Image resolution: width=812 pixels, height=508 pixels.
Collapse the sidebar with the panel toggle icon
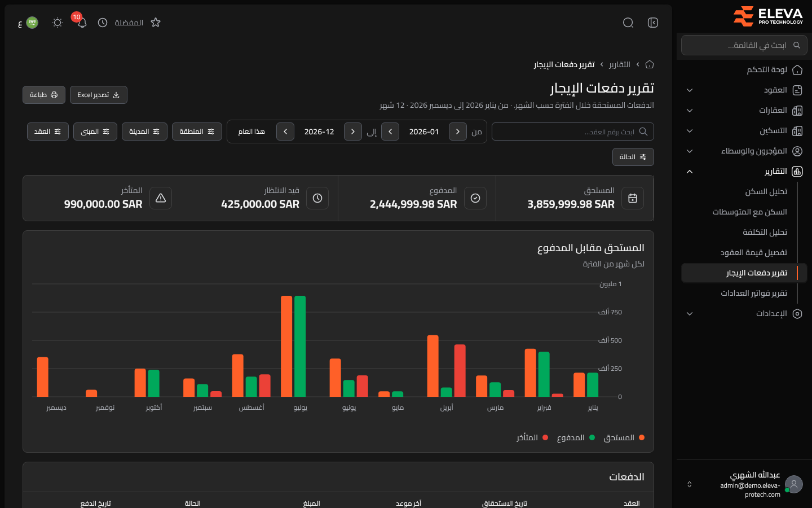tap(653, 23)
